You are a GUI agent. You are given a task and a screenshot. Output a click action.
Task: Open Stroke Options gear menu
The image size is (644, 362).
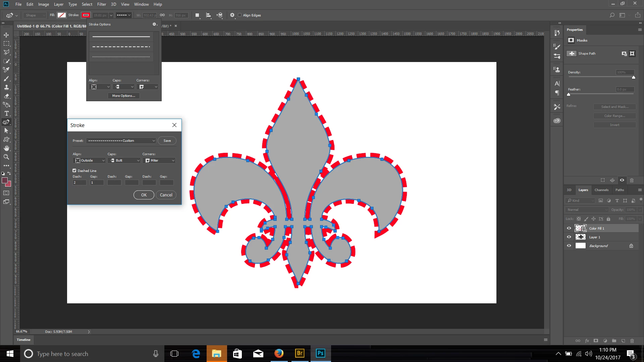[154, 24]
